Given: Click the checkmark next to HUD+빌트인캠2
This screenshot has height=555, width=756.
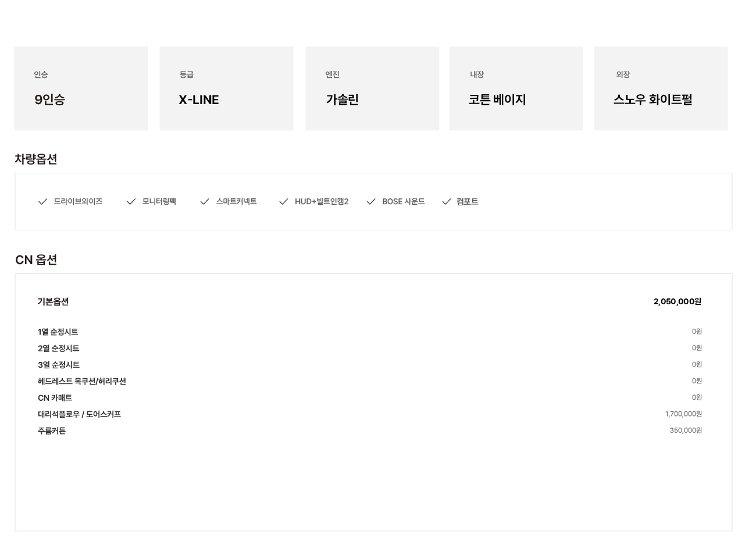Looking at the screenshot, I should [x=284, y=201].
